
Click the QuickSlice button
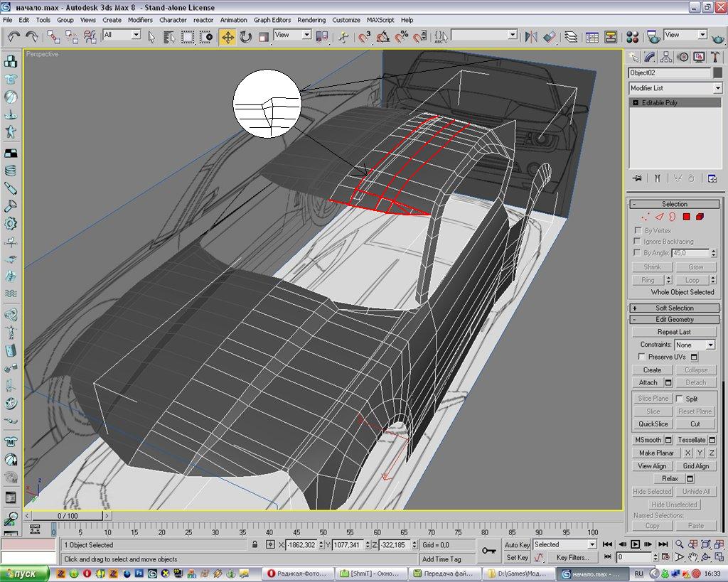coord(653,424)
